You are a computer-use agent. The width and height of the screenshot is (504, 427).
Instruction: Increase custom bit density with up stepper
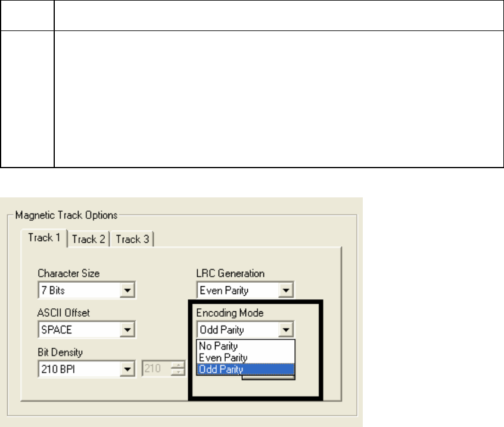pos(178,365)
